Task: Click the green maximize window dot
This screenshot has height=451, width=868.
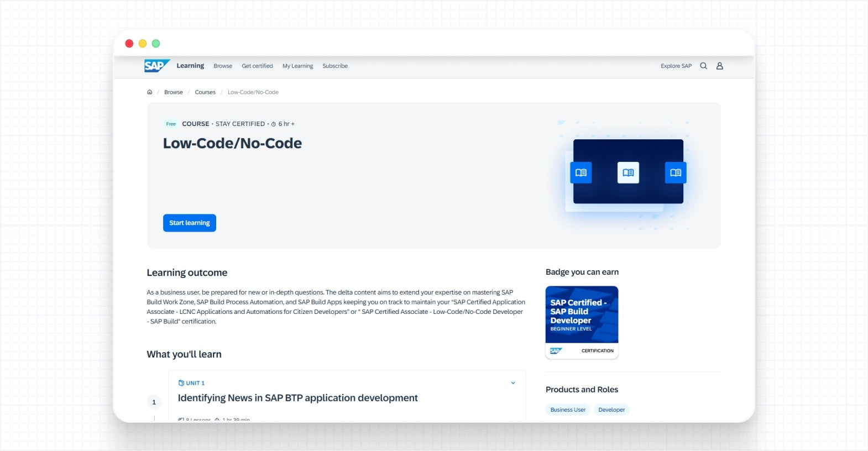Action: click(156, 44)
